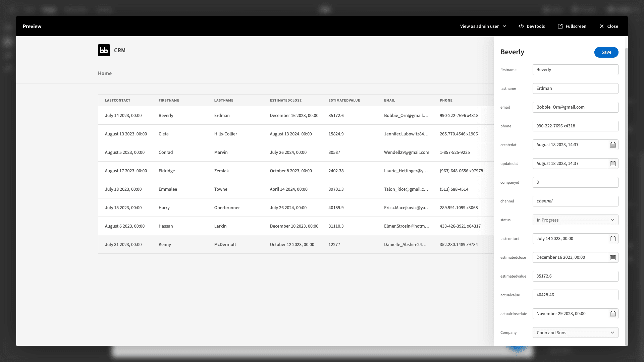Sort by ESTIMATEDVALUE column header
The height and width of the screenshot is (362, 644).
pos(344,100)
